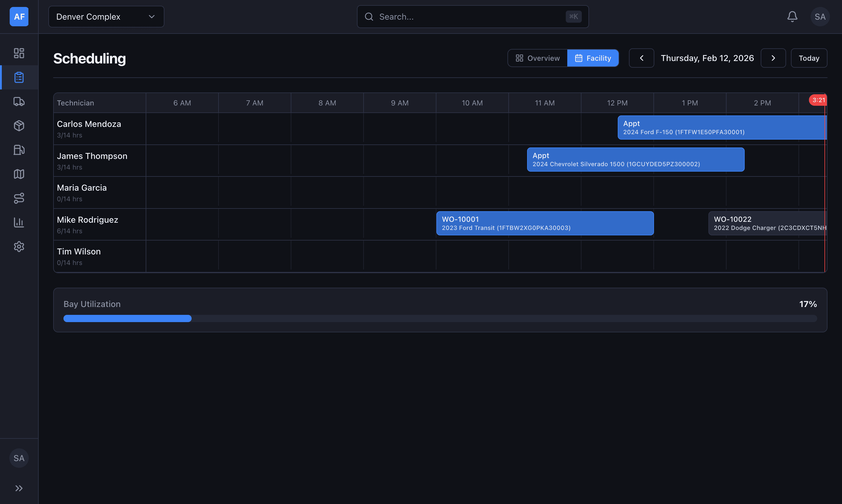
Task: Click the Thursday, Feb 12, 2026 date label
Action: 707,58
